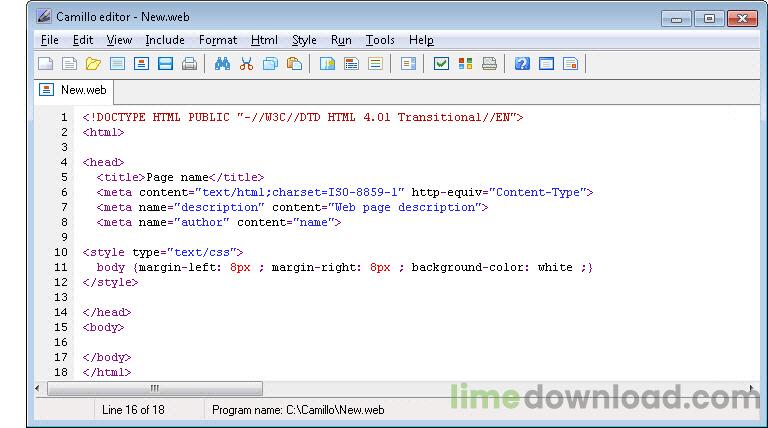Click the closing </html> tag
This screenshot has width=768, height=428.
107,372
